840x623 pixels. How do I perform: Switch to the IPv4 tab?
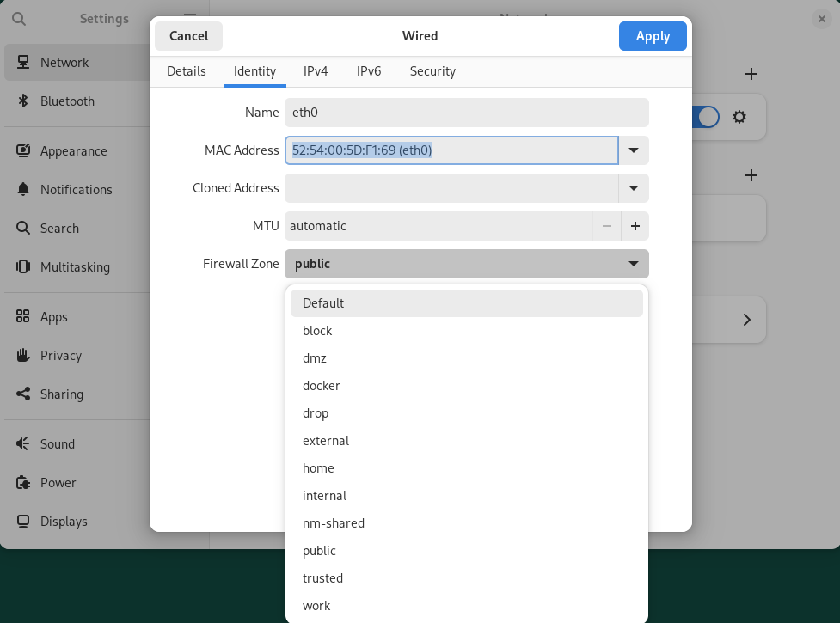click(x=316, y=71)
